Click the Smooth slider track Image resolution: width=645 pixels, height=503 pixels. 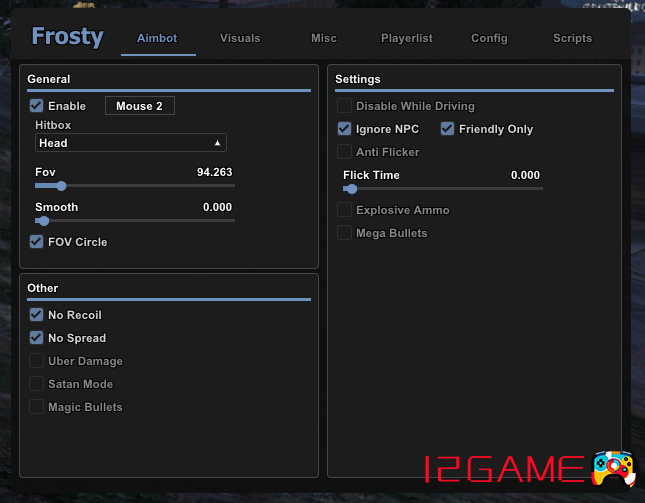click(x=135, y=220)
